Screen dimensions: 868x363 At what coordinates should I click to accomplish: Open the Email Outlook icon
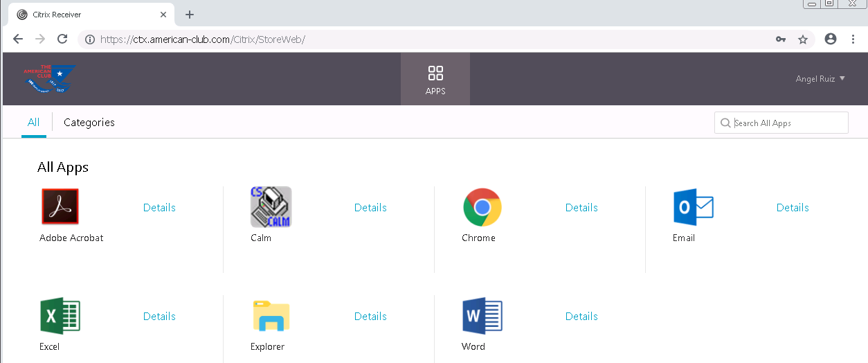click(694, 207)
